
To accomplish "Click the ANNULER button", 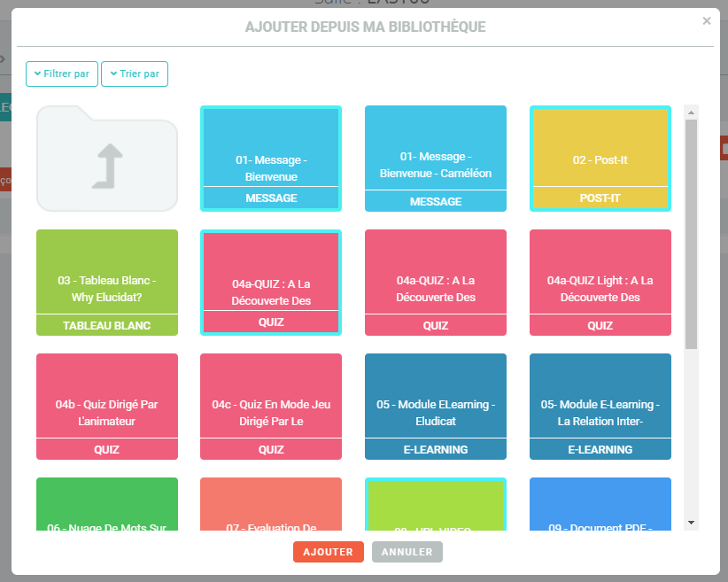I will click(407, 552).
